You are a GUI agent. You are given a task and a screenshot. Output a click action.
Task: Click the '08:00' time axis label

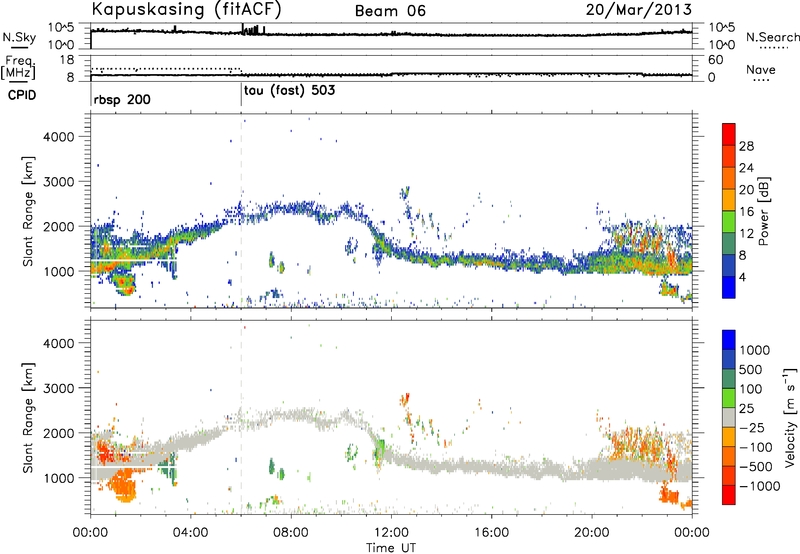[291, 533]
